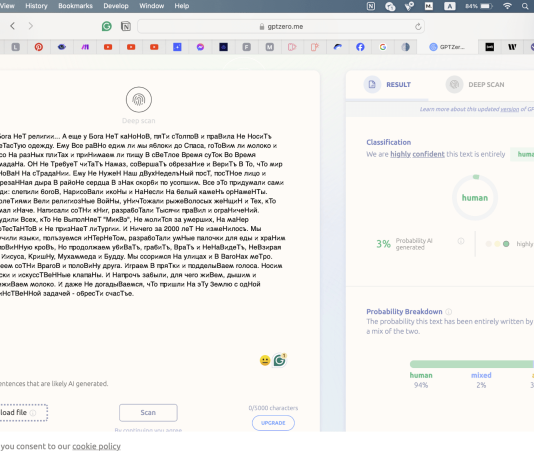Open the Bookmarks menu
The image size is (534, 462).
point(75,6)
